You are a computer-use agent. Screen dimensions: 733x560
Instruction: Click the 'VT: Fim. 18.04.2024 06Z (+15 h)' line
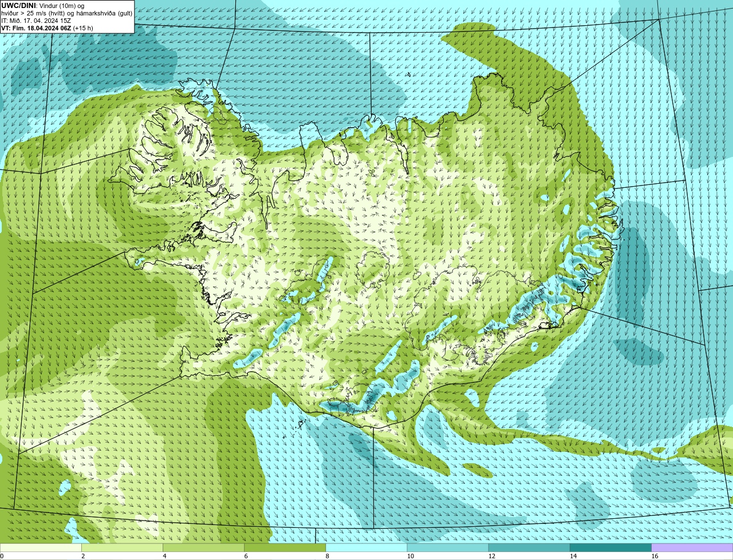click(47, 28)
